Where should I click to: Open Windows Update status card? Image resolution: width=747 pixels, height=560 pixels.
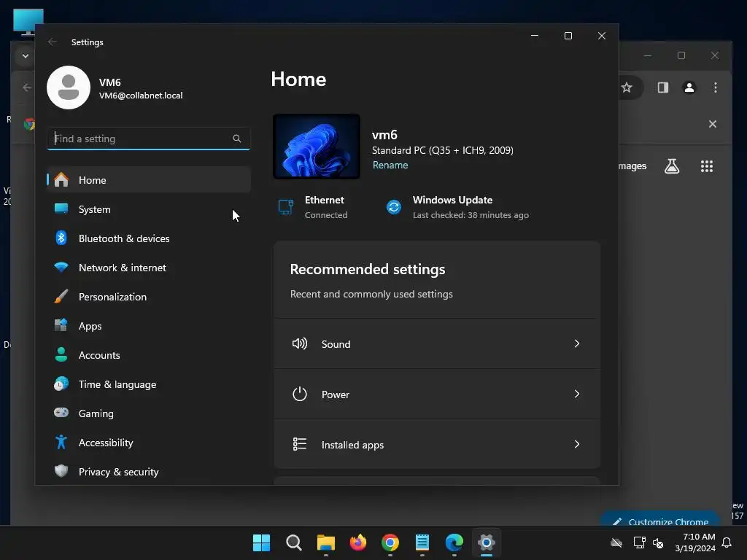(x=458, y=207)
